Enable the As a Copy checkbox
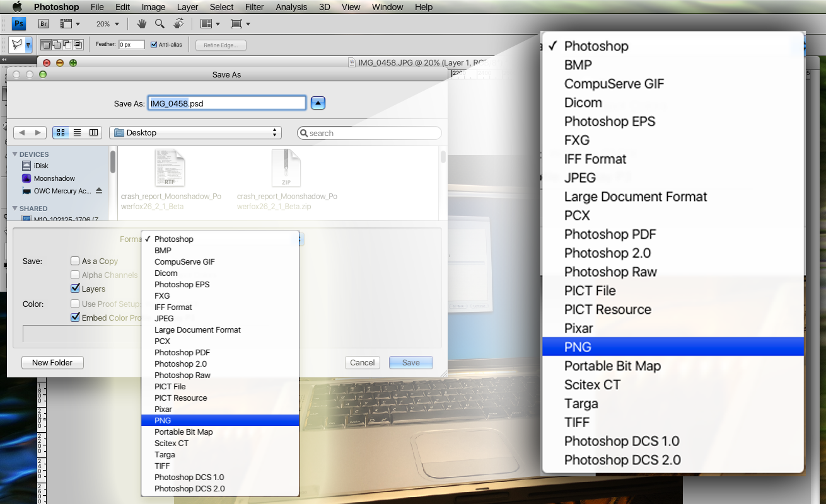This screenshot has height=504, width=826. click(x=76, y=261)
